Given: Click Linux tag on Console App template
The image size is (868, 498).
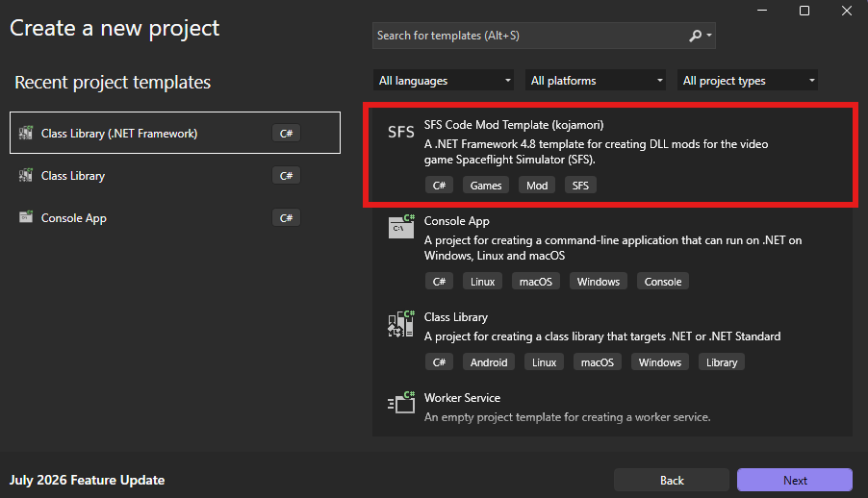Looking at the screenshot, I should (x=483, y=281).
